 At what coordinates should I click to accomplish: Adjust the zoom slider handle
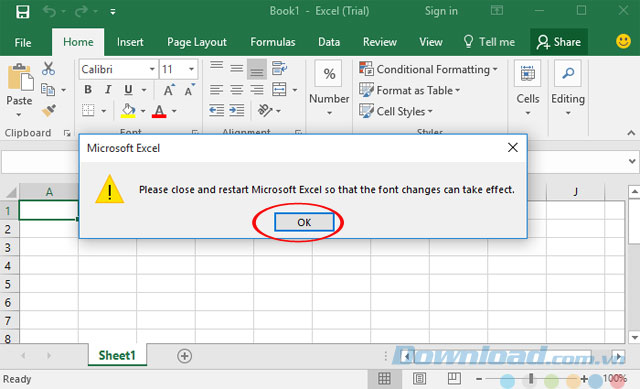click(x=531, y=379)
